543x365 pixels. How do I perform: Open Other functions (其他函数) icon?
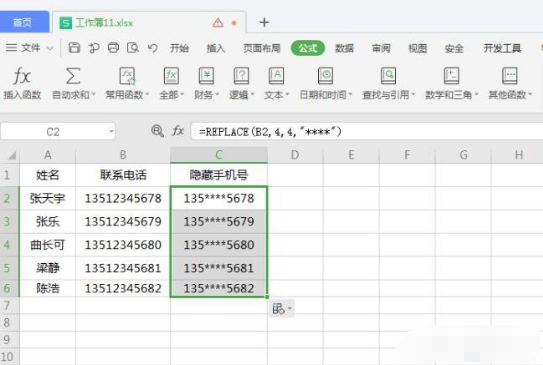click(510, 76)
